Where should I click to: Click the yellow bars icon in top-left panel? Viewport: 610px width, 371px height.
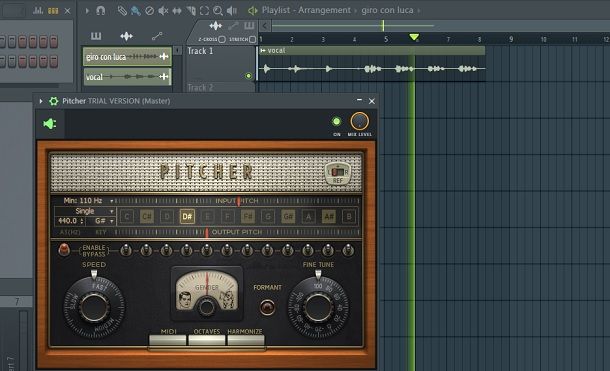(x=53, y=10)
